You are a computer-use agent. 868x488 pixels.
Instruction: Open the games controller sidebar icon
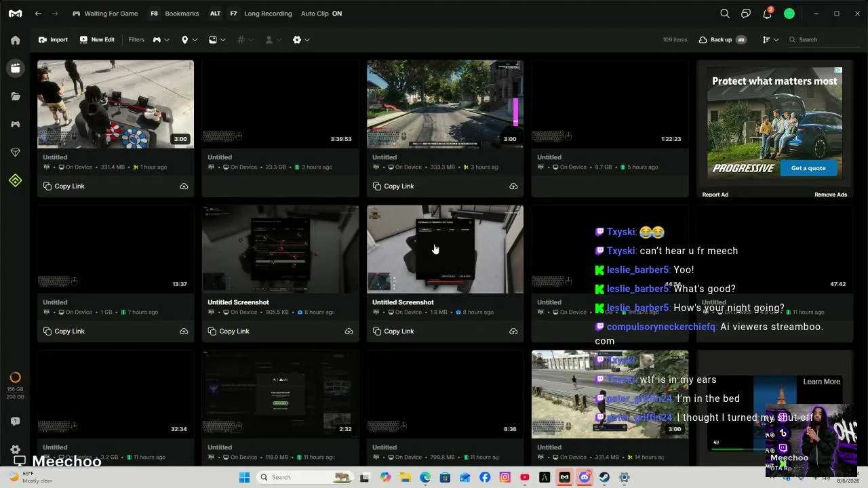(x=15, y=124)
